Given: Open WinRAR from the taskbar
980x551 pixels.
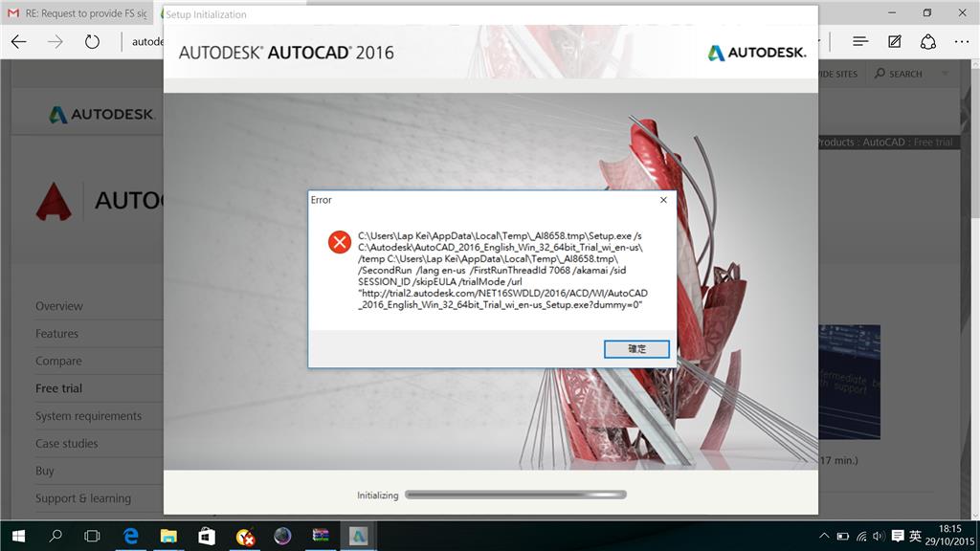Looking at the screenshot, I should (x=321, y=536).
